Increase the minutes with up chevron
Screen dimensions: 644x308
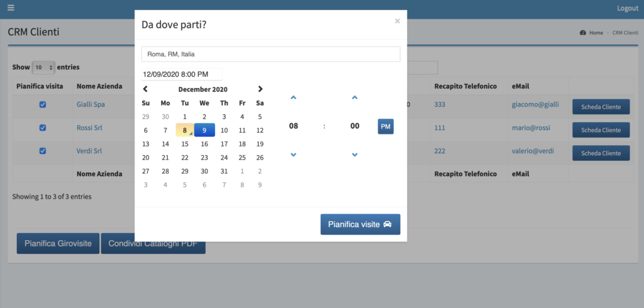click(355, 97)
